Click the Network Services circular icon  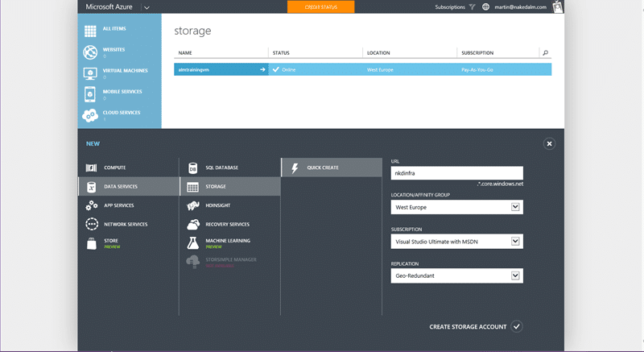[92, 224]
